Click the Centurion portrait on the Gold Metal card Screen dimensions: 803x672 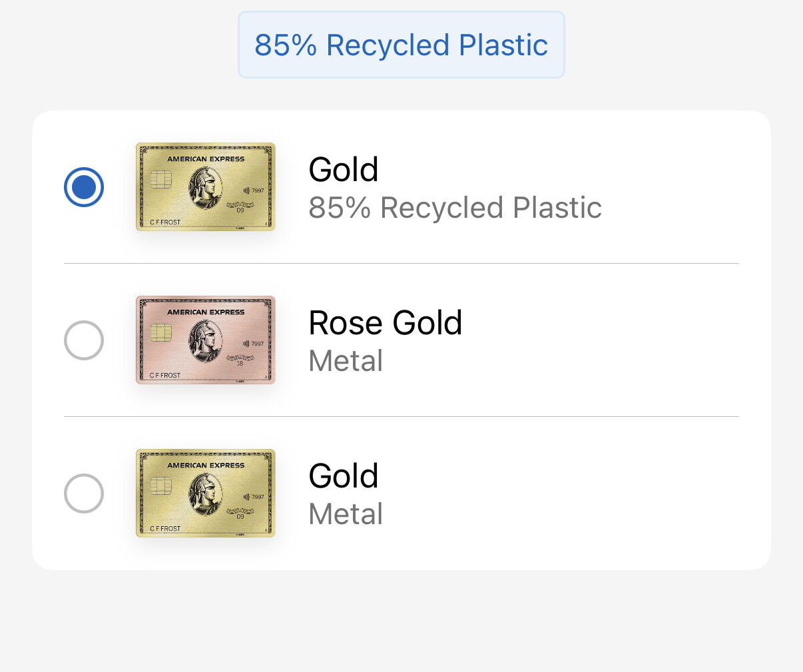tap(205, 494)
